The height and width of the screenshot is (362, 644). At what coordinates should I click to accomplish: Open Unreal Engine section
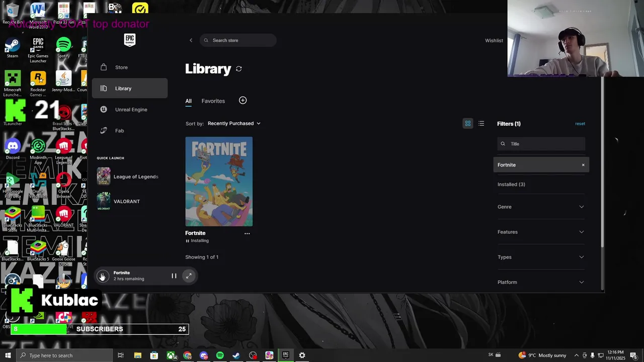pos(130,110)
